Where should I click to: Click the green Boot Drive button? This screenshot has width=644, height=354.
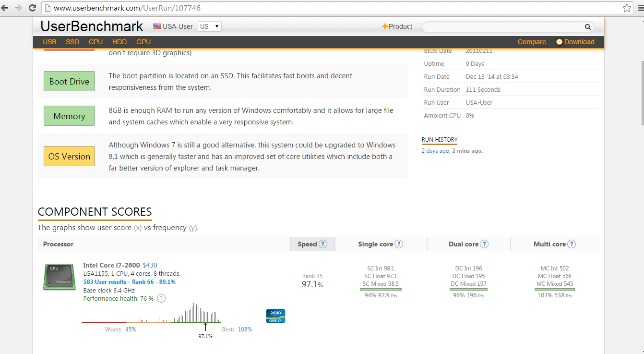point(69,81)
